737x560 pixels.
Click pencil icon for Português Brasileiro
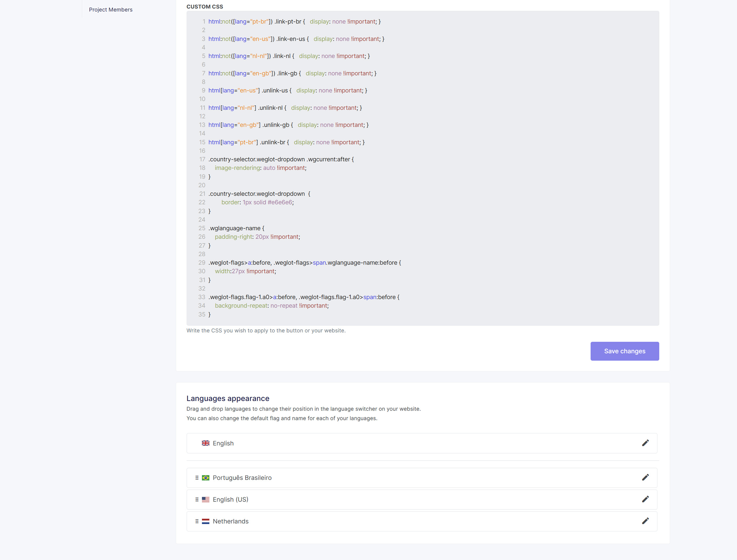click(x=645, y=478)
